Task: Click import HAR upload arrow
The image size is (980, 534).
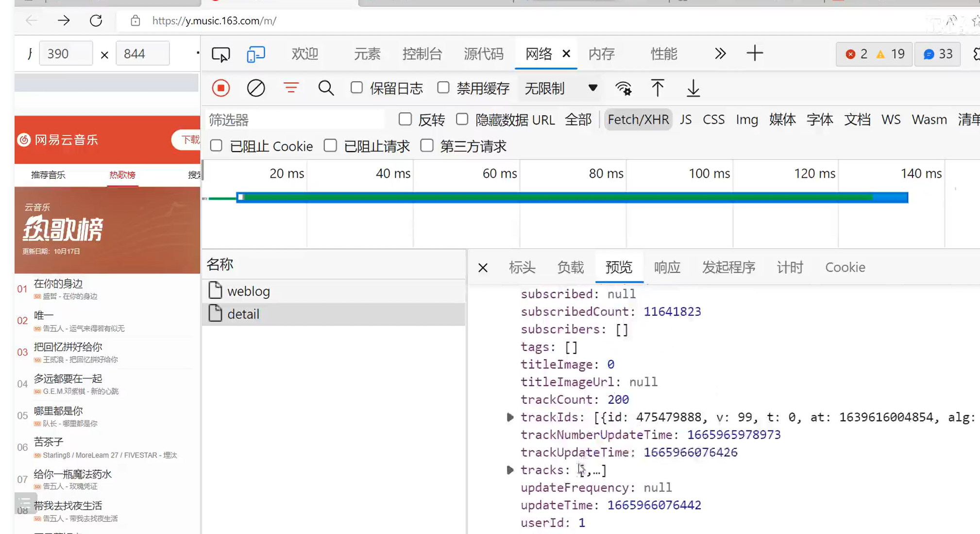Action: pyautogui.click(x=658, y=88)
